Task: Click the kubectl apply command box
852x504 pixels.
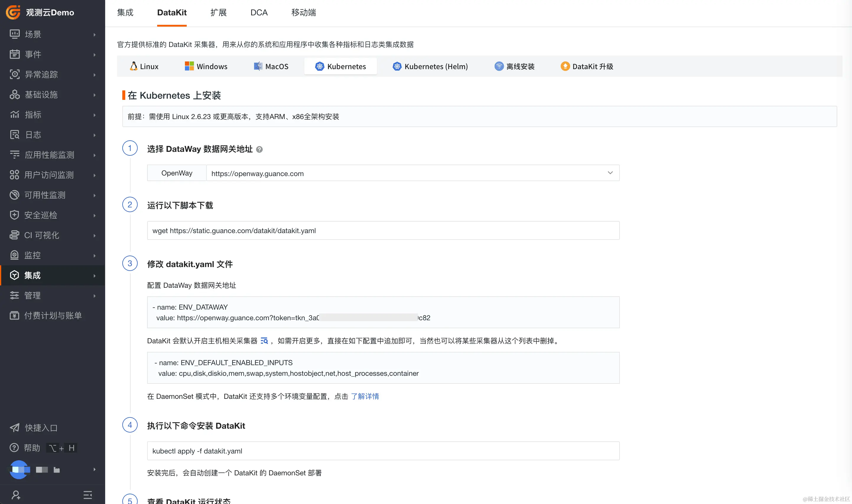Action: pos(383,451)
